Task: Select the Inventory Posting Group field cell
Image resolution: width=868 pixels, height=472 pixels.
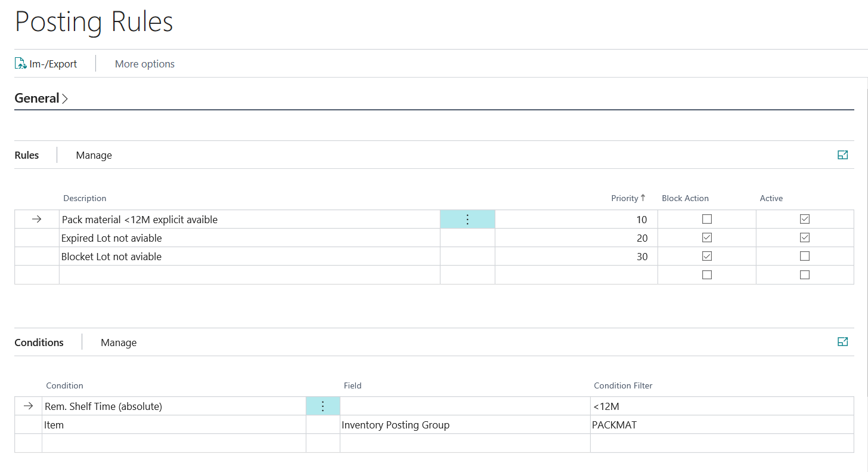Action: coord(465,425)
